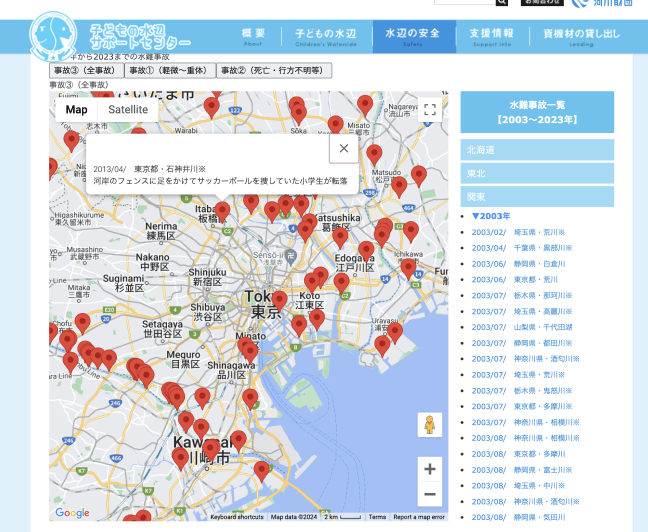Open 2003/07/ 神奈川県・相模川※ entry
648x532 pixels.
coord(526,422)
